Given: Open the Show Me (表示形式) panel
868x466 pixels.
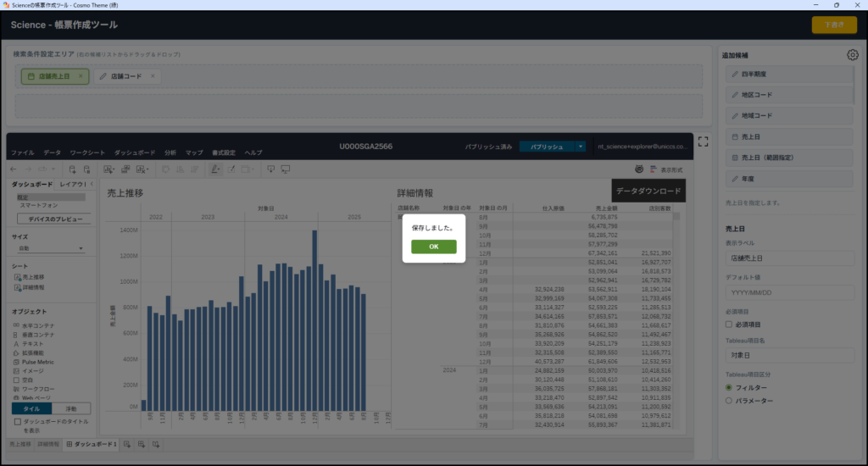Looking at the screenshot, I should tap(666, 170).
